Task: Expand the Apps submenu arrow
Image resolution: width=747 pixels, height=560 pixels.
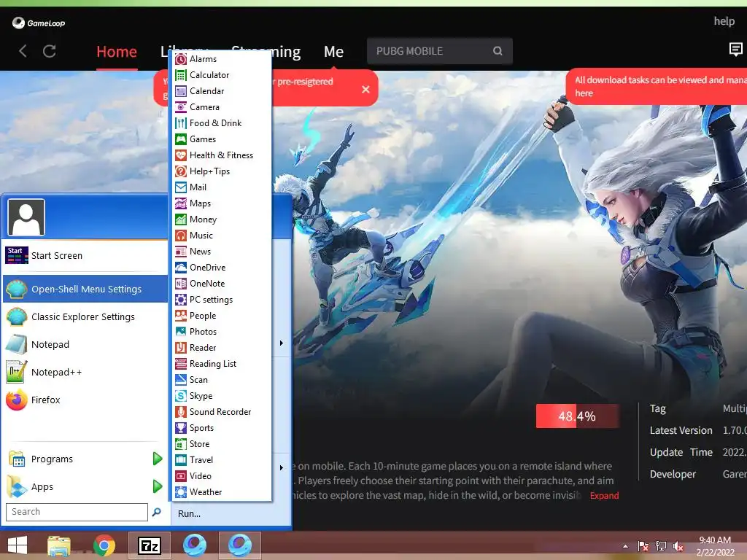Action: coord(158,486)
